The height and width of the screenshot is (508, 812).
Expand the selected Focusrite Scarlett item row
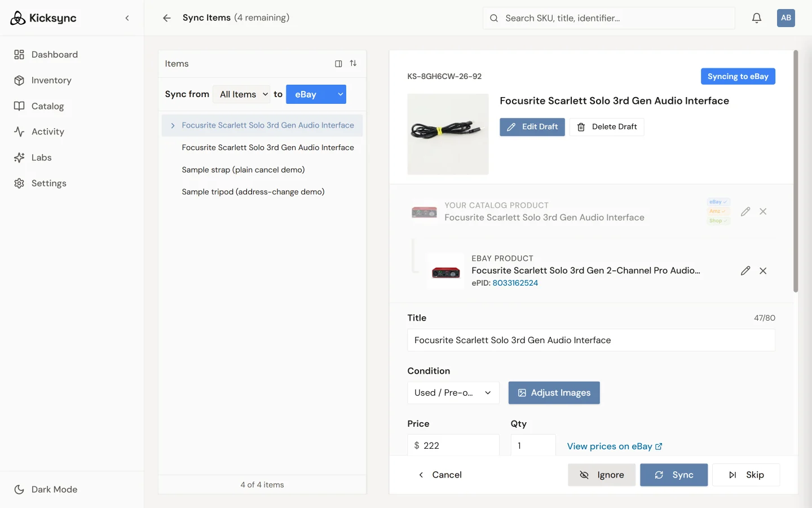173,125
